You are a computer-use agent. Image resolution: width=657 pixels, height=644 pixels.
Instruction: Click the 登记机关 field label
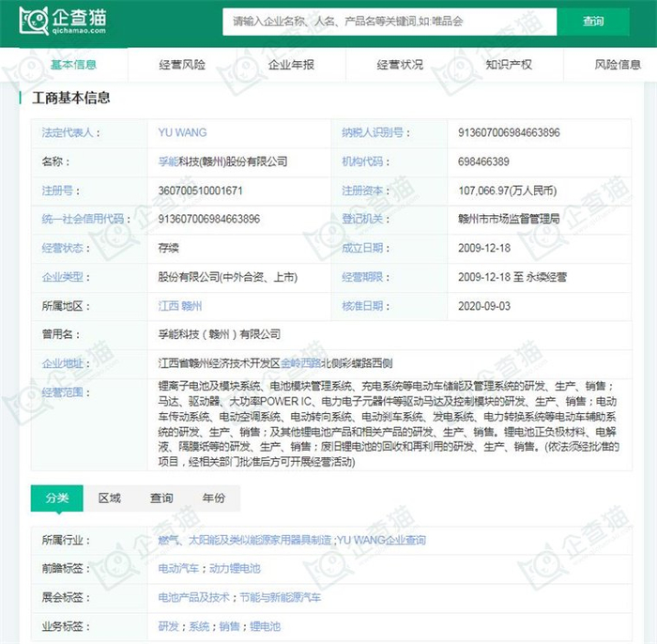[362, 219]
